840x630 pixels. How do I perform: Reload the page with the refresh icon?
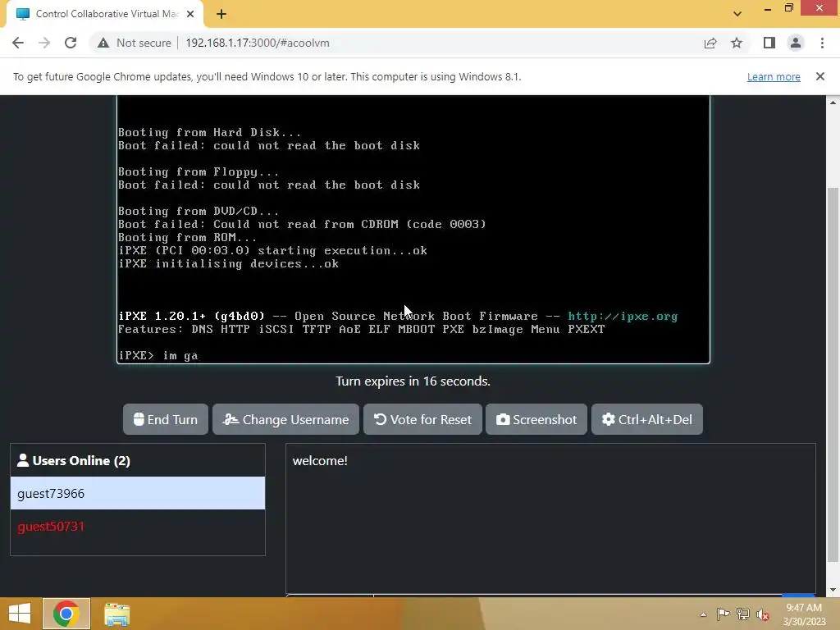coord(71,43)
